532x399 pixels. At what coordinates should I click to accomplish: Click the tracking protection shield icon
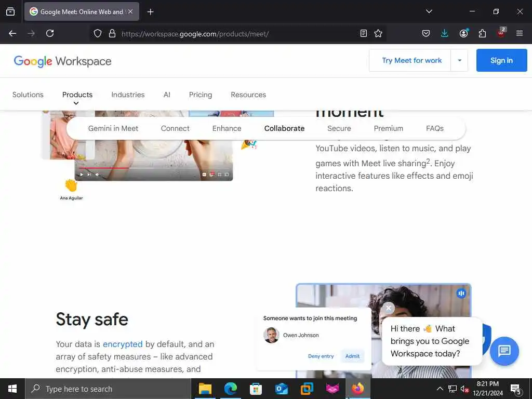coord(98,33)
